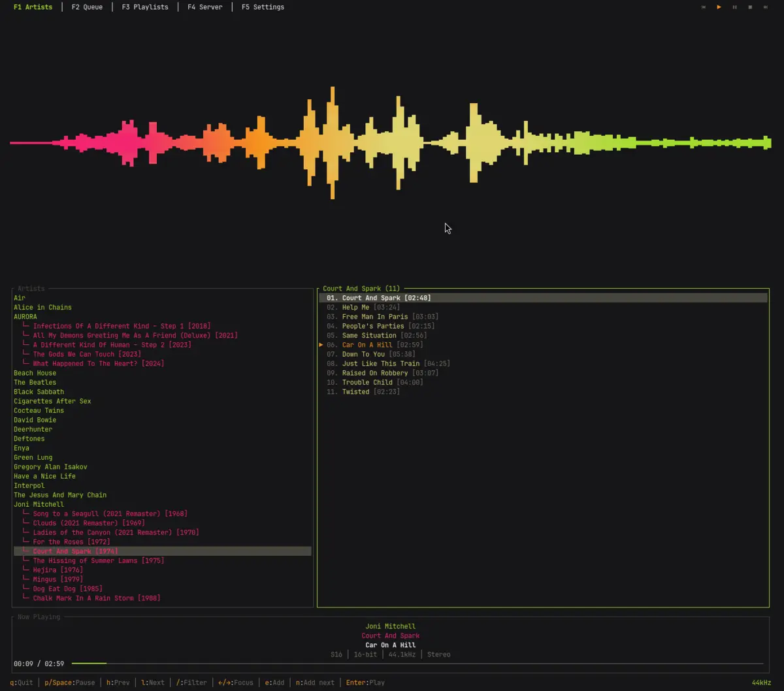Expand the Cocteau Twins artist entry
Viewport: 784px width, 691px height.
[39, 411]
